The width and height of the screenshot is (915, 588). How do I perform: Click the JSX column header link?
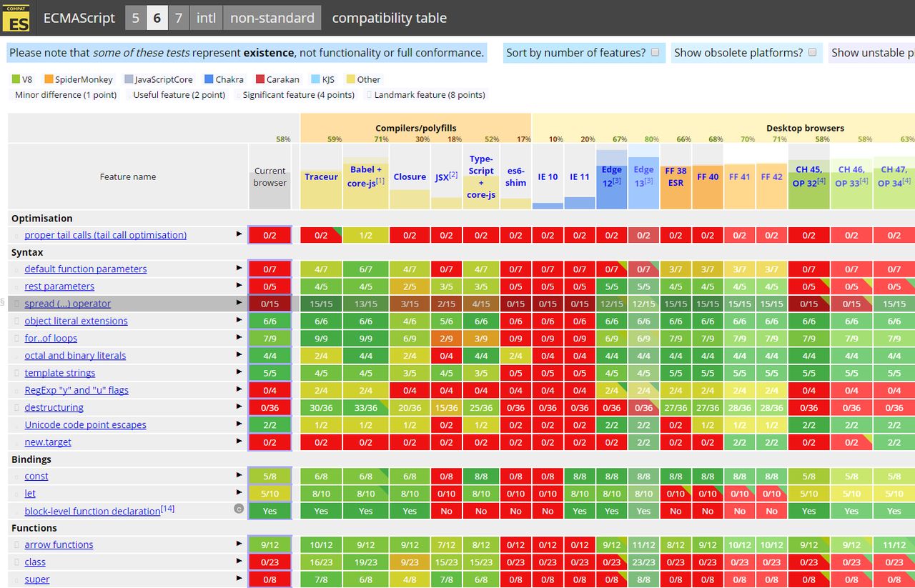click(442, 176)
